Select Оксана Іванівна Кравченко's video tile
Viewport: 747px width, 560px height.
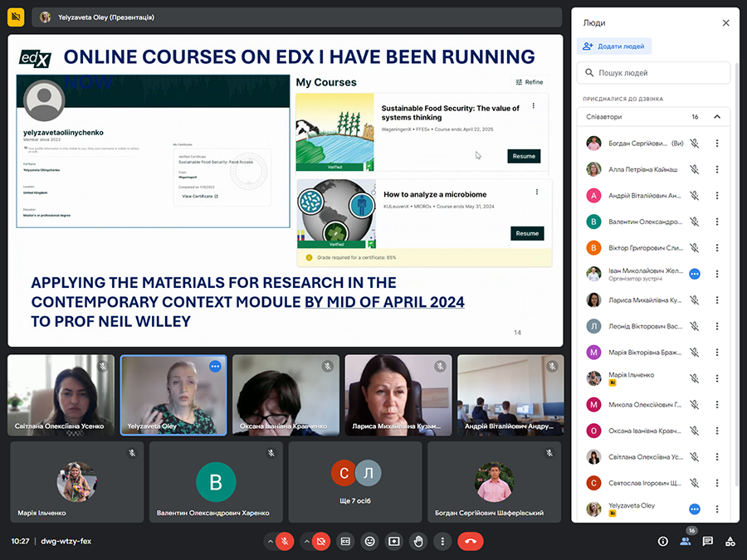[286, 395]
